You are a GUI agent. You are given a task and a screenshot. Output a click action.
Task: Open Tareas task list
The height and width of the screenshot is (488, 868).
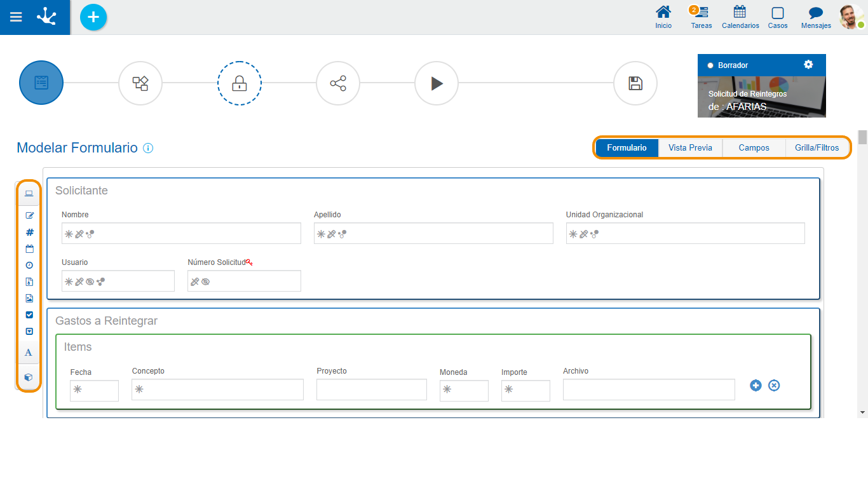point(701,17)
